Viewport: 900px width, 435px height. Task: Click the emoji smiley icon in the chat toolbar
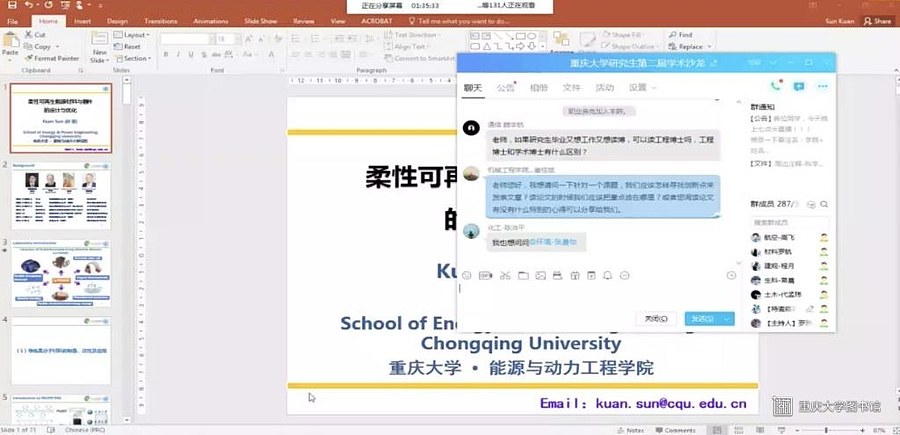[467, 275]
